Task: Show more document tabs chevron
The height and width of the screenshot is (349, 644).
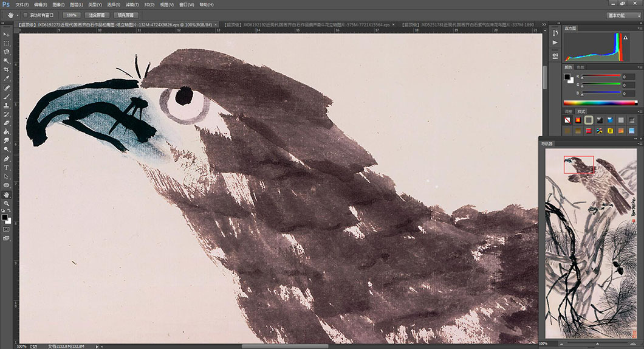Action: 544,25
